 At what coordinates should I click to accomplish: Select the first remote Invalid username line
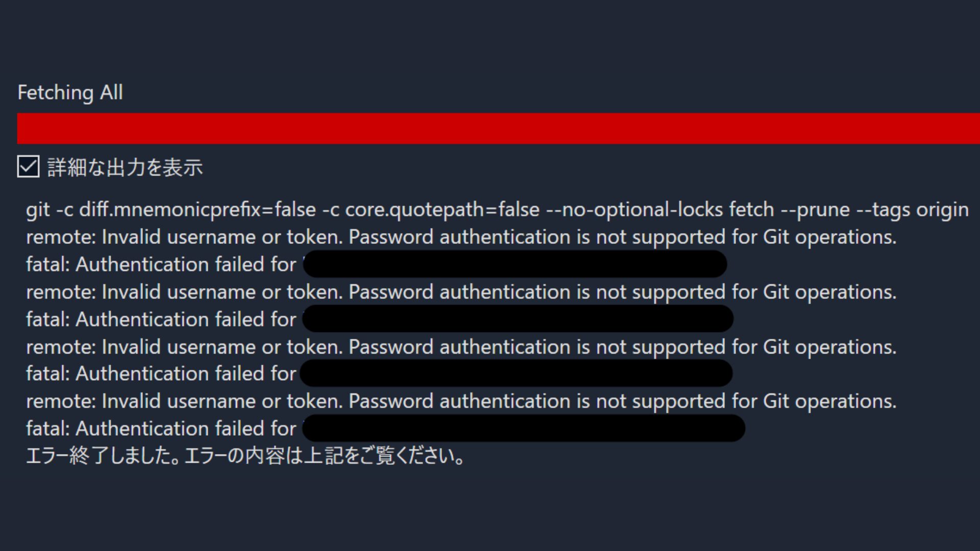[x=461, y=237]
